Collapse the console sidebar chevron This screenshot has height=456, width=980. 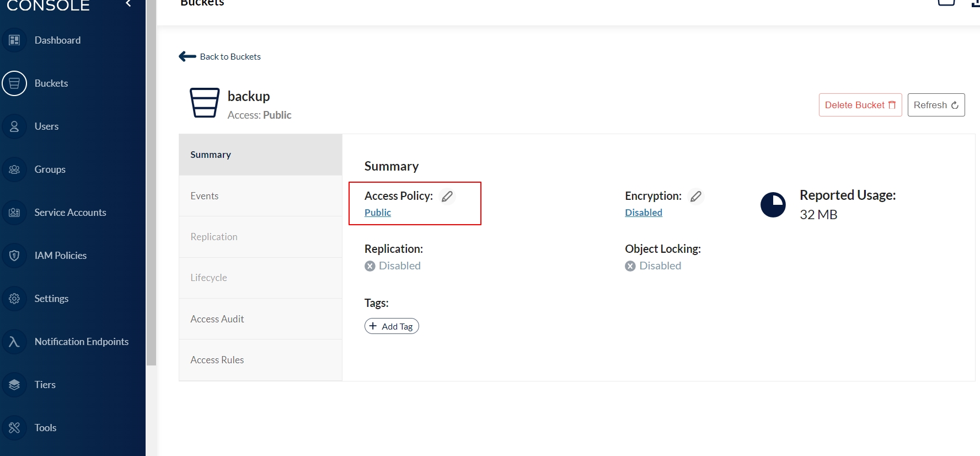[x=128, y=4]
